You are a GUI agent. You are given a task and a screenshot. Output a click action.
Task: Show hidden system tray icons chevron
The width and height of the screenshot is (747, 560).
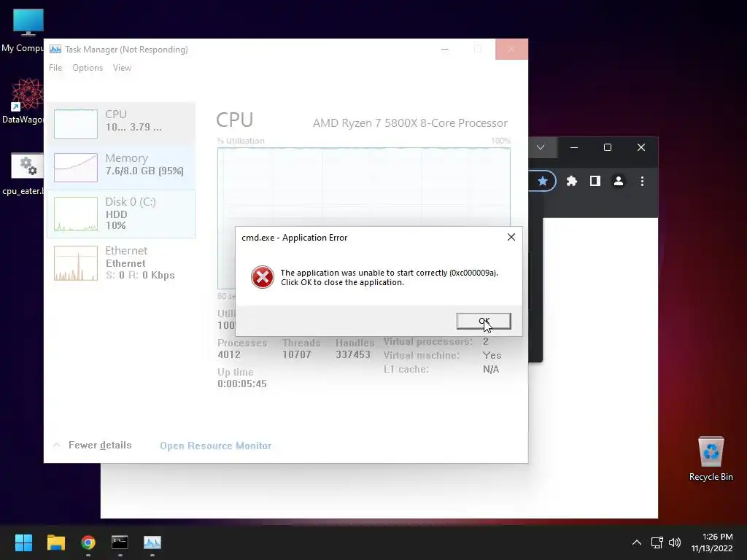(636, 542)
